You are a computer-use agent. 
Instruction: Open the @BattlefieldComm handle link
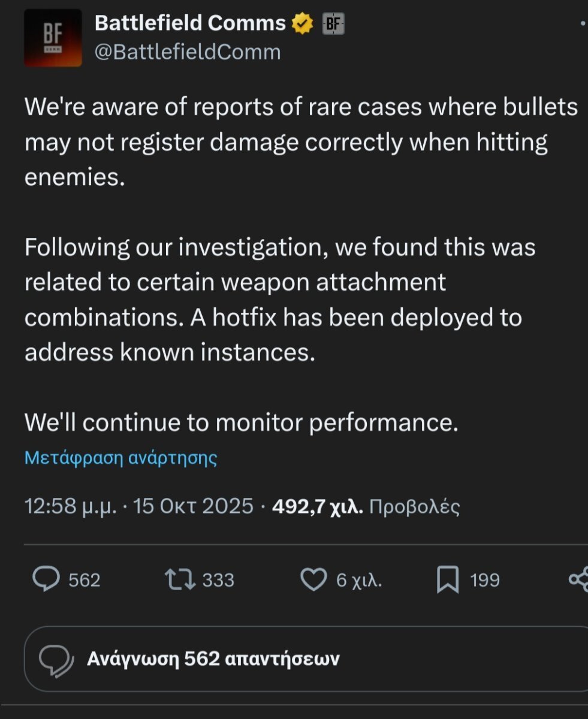[x=188, y=52]
